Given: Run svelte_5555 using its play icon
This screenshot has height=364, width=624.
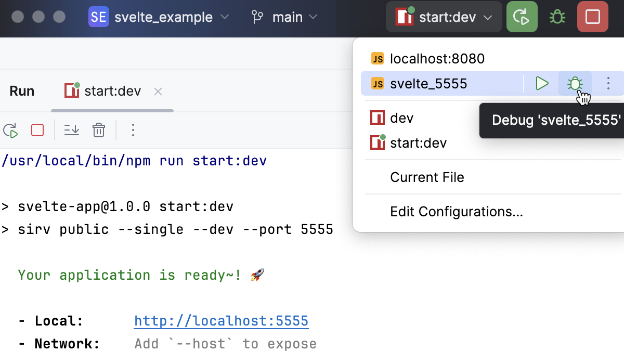Looking at the screenshot, I should coord(542,83).
